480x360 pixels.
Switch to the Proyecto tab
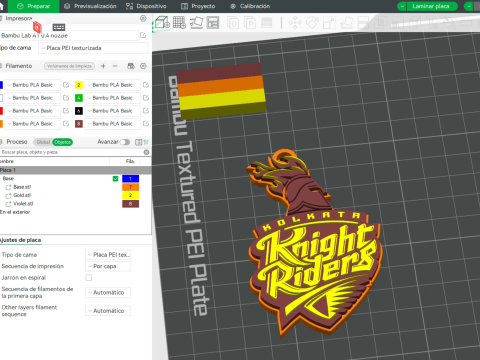tap(198, 6)
